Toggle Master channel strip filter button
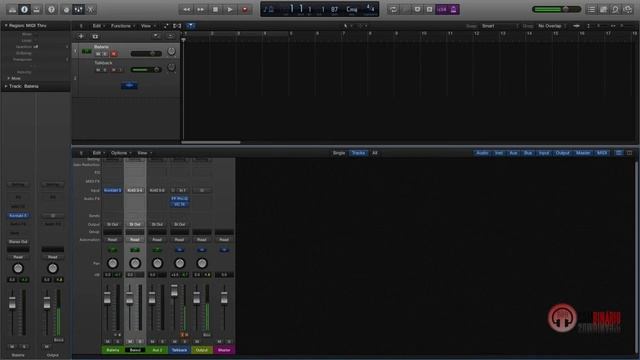This screenshot has width=640, height=360. pyautogui.click(x=583, y=153)
